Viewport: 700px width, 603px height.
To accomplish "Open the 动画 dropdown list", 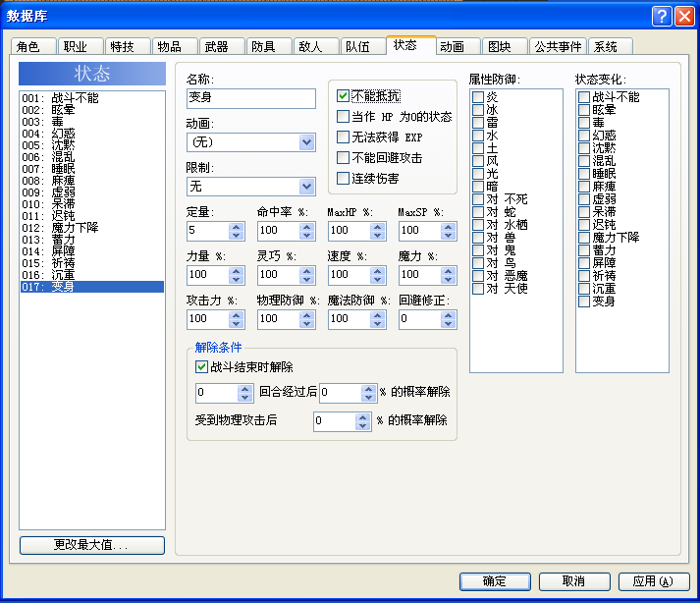I will pyautogui.click(x=306, y=142).
